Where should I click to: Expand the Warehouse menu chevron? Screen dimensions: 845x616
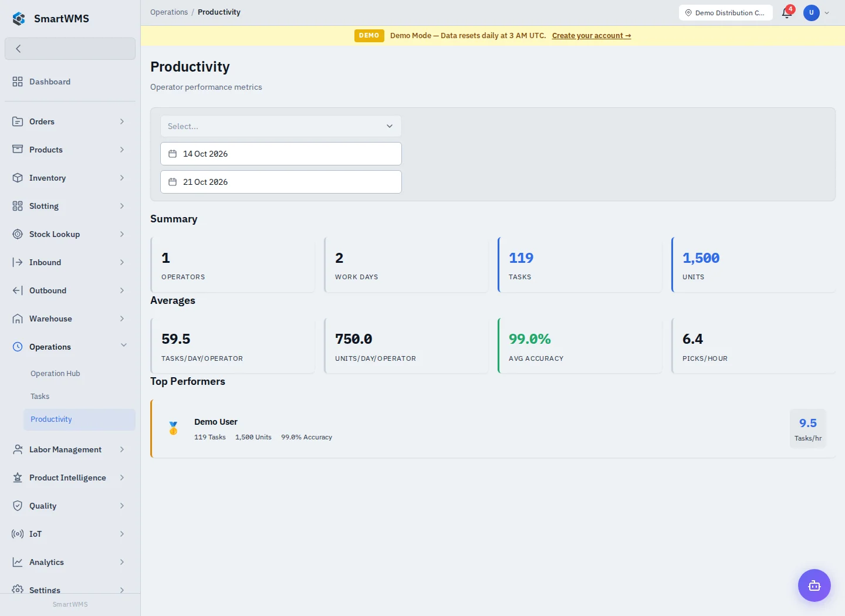click(x=122, y=319)
